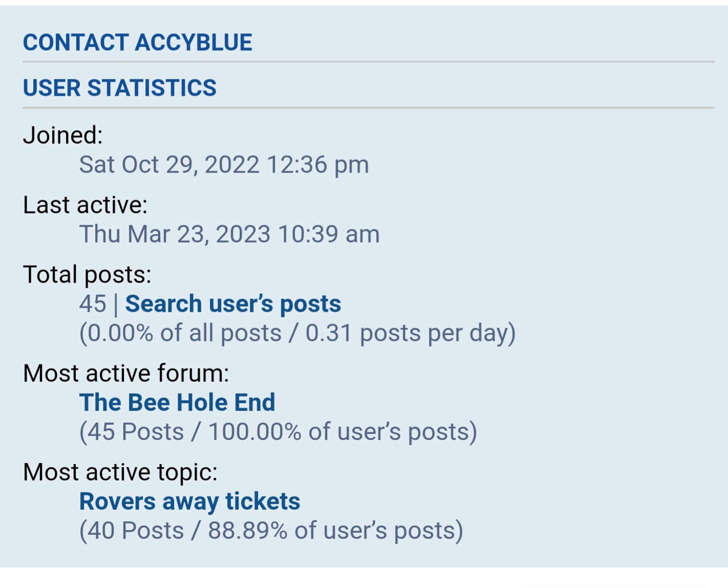Click the Joined label
728x588 pixels.
pos(63,136)
